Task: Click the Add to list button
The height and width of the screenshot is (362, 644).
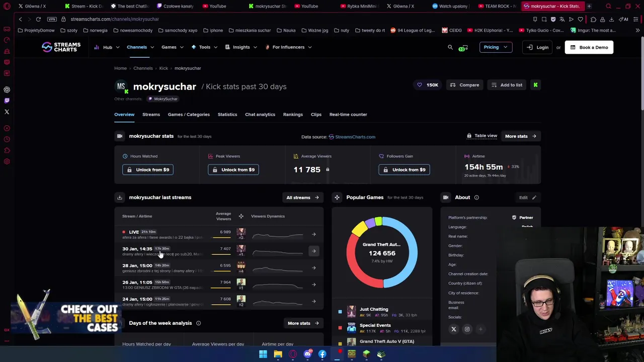Action: pos(507,85)
